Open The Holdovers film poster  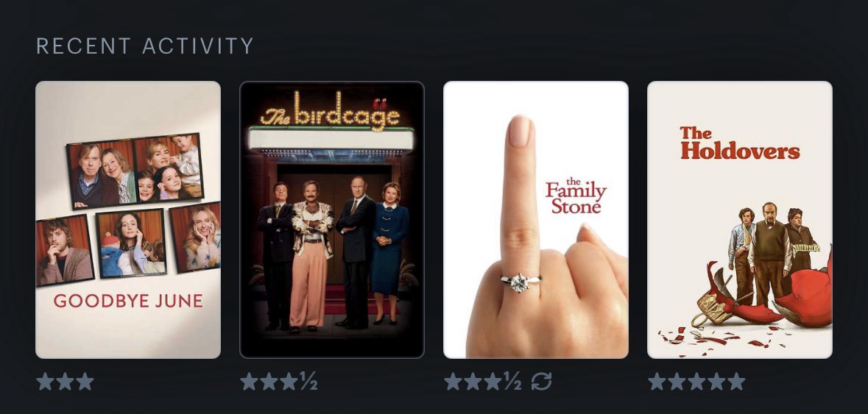point(740,220)
